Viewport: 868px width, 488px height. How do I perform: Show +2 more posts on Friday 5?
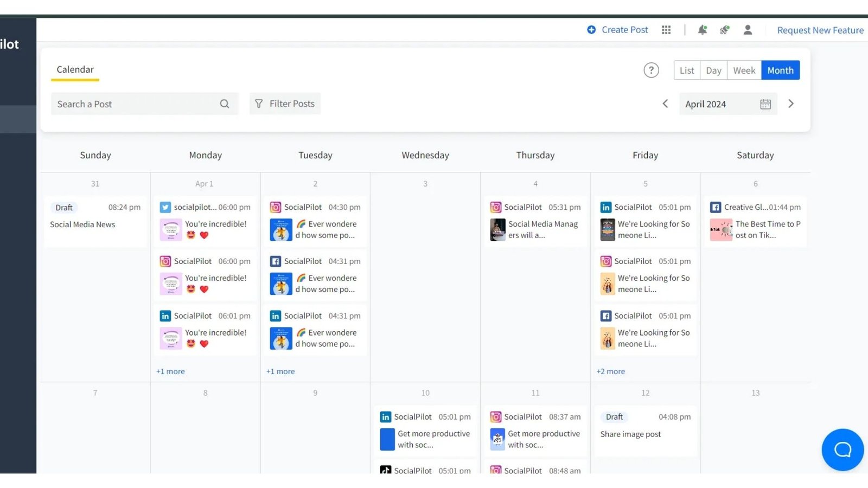click(x=611, y=371)
